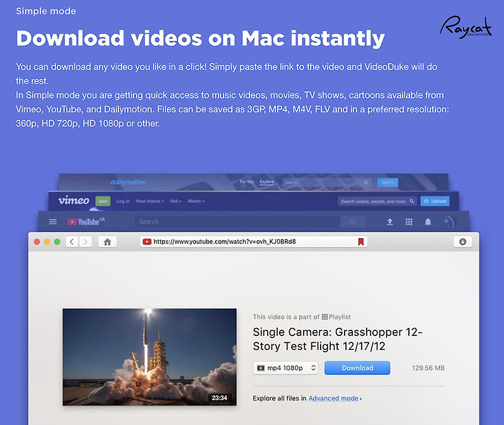Open the YouTube apps grid icon

coord(409,222)
